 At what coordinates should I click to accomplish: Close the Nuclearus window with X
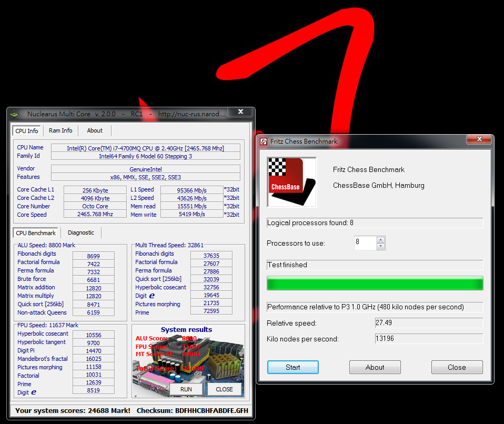[241, 112]
